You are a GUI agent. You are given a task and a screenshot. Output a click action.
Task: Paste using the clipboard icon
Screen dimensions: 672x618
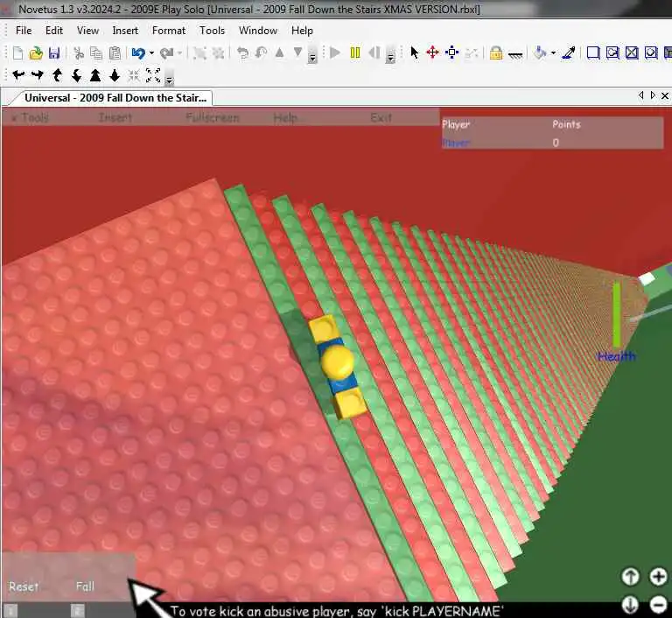[115, 53]
